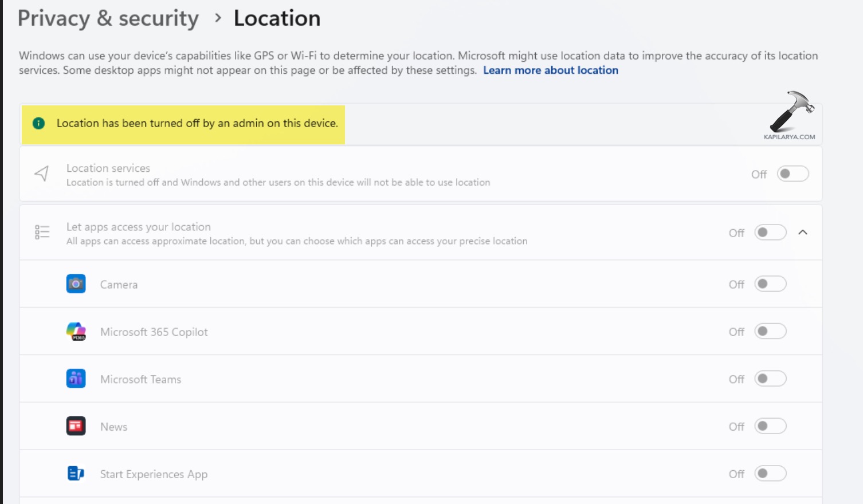The image size is (863, 504).
Task: Turn on location for Microsoft 365 Copilot
Action: click(770, 332)
